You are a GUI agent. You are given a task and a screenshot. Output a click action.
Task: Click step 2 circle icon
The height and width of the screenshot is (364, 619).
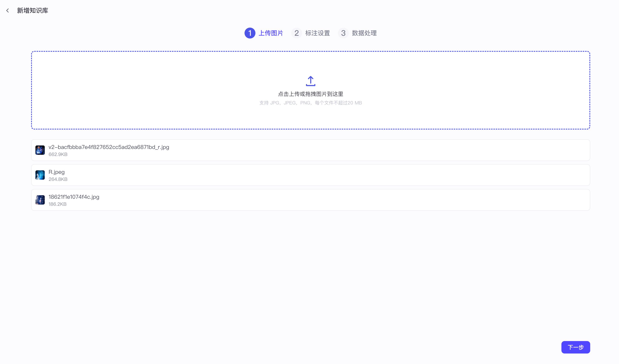[296, 33]
